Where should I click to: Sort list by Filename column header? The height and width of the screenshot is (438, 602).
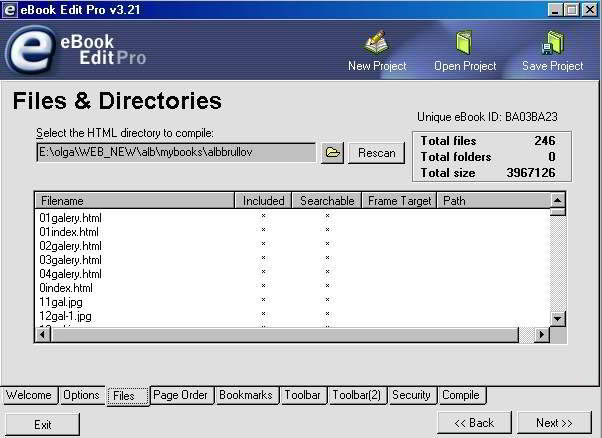pos(134,201)
